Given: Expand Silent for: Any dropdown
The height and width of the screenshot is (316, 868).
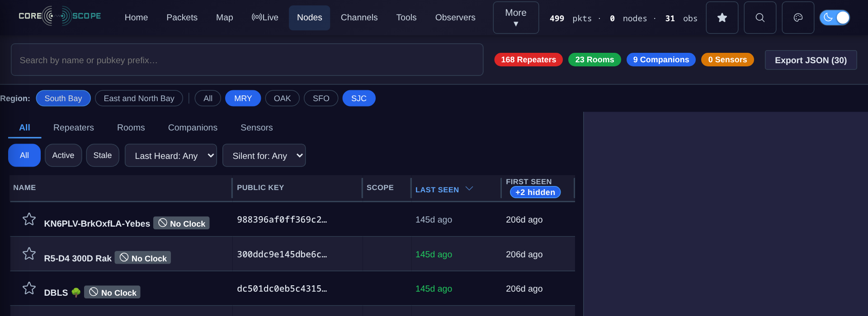Looking at the screenshot, I should click(264, 155).
